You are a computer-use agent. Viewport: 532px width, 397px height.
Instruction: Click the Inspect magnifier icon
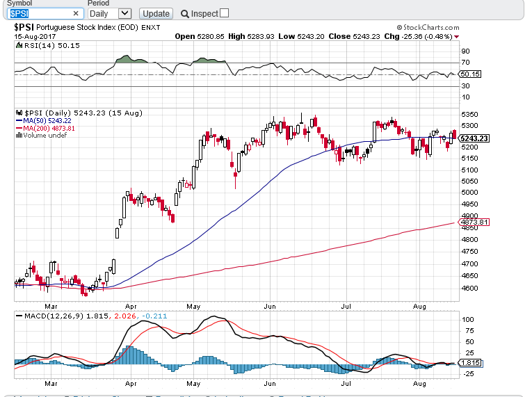184,14
